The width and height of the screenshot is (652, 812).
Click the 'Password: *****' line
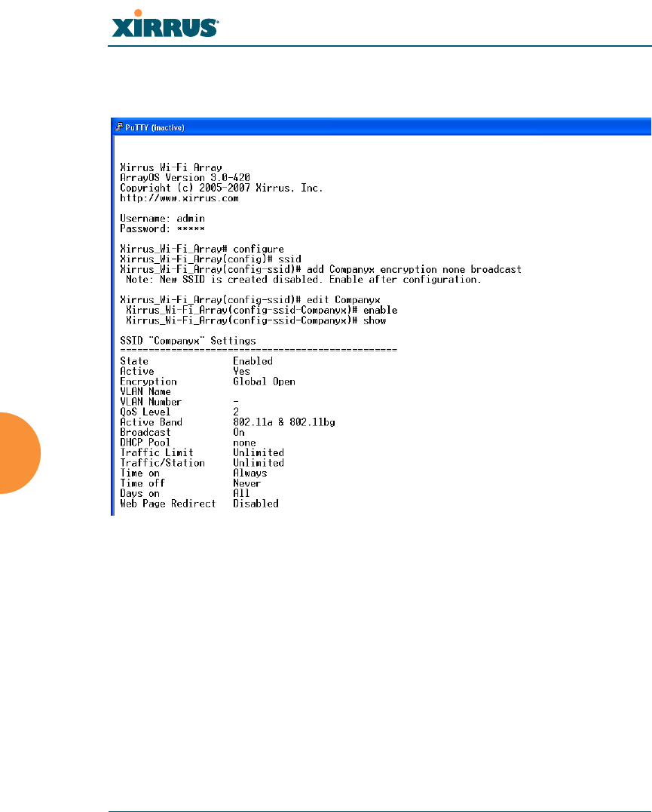coord(162,229)
